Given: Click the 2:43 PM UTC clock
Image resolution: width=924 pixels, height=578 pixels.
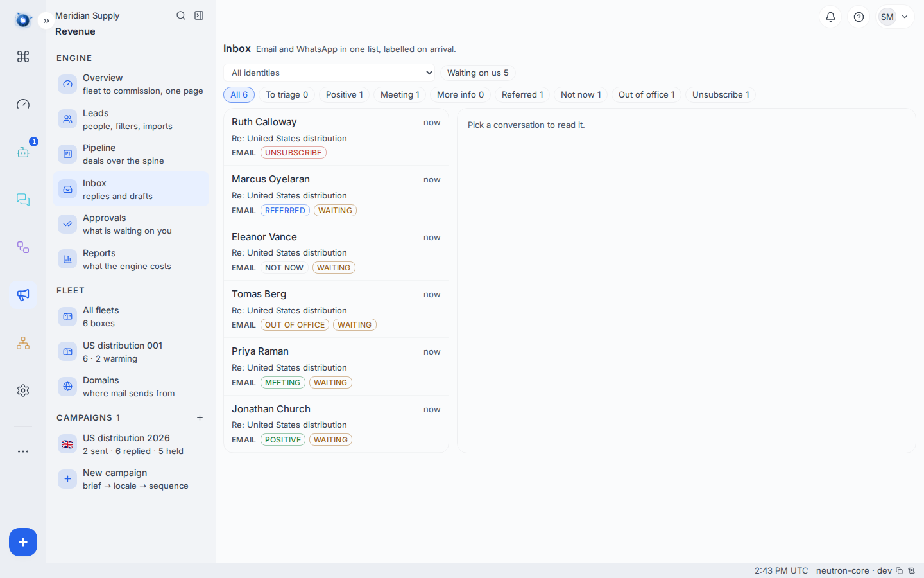Looking at the screenshot, I should point(782,570).
